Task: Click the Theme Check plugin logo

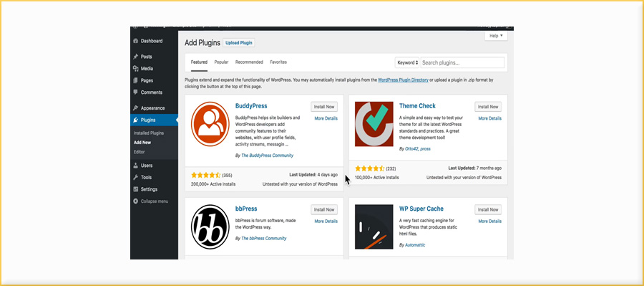Action: point(374,124)
